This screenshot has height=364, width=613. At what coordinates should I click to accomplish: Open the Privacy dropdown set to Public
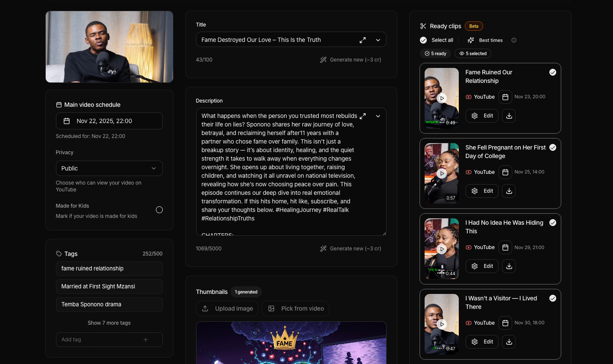[x=109, y=168]
